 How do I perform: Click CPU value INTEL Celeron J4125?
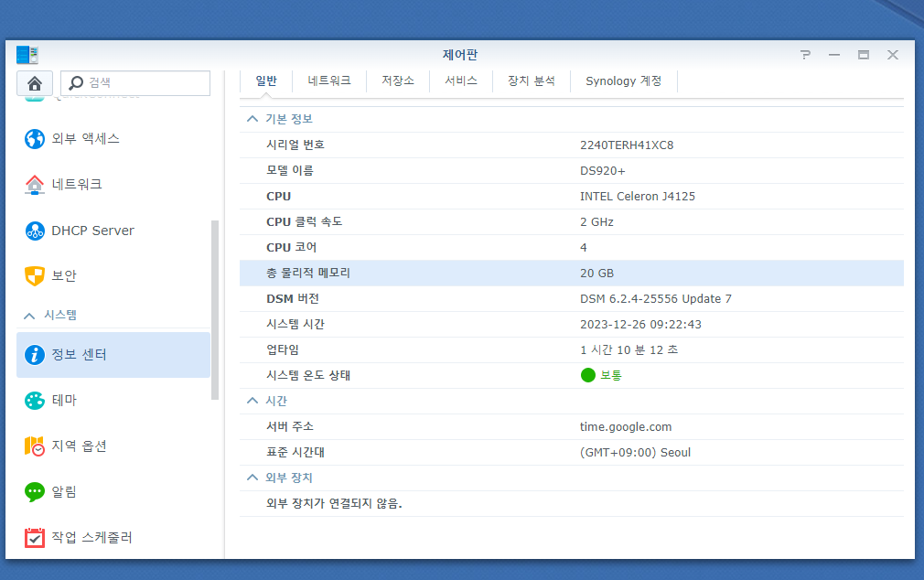pyautogui.click(x=637, y=197)
